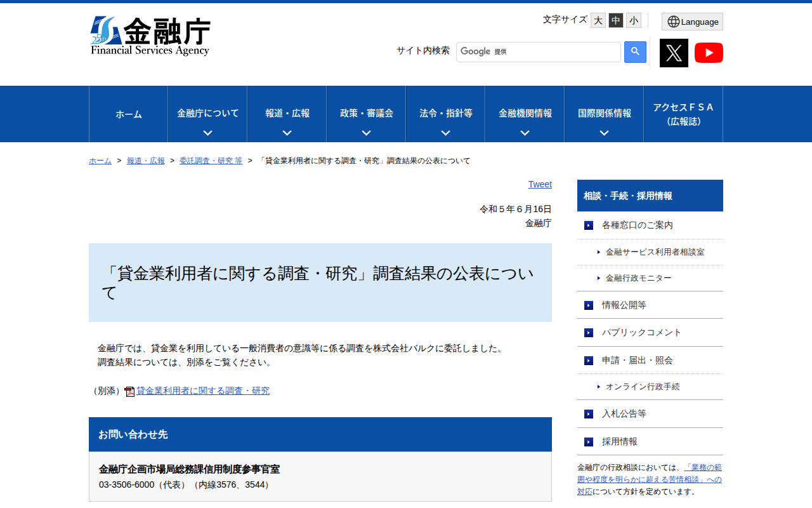
Task: Click inside the サイト内検索 search field
Action: tap(539, 51)
